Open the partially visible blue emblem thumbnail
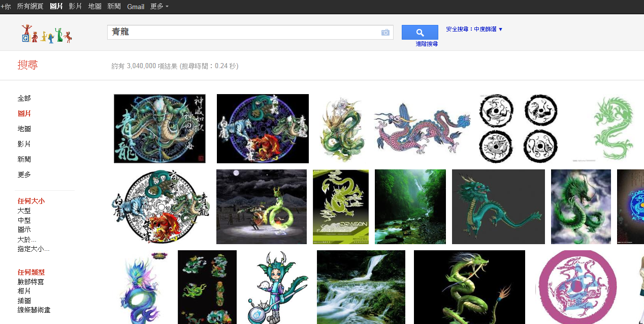The image size is (644, 324). click(x=630, y=207)
